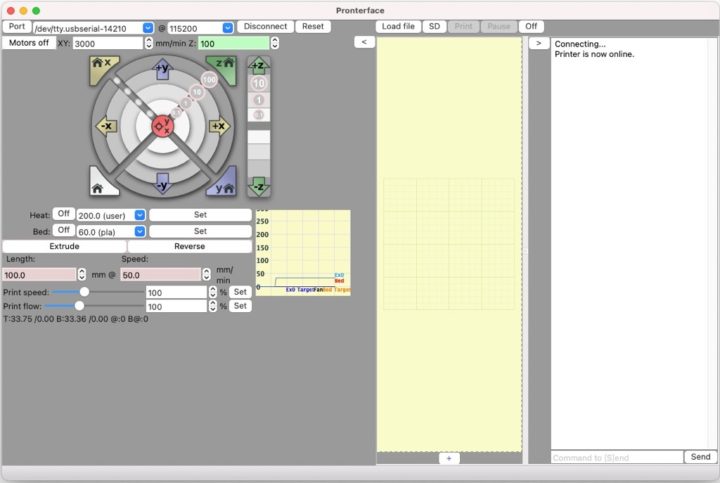Move Z up with +Z arrow
This screenshot has height=483, width=720.
tap(259, 66)
